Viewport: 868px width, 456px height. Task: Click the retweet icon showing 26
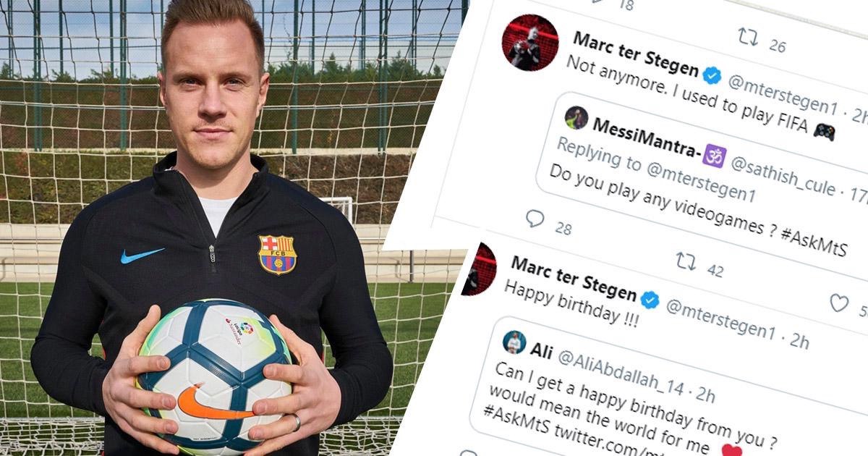[748, 37]
